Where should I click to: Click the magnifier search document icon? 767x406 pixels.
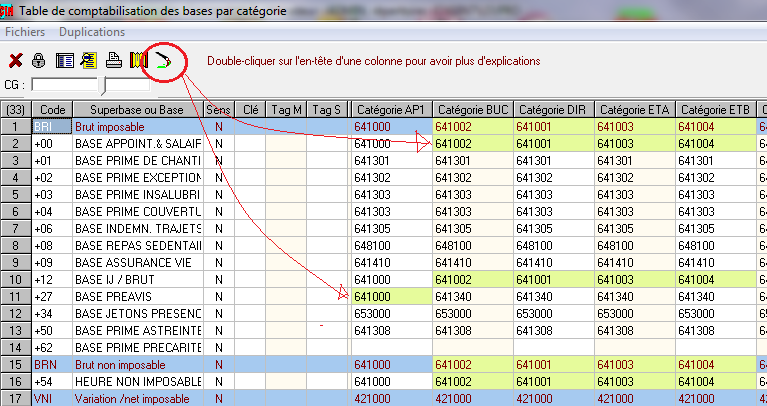point(89,61)
